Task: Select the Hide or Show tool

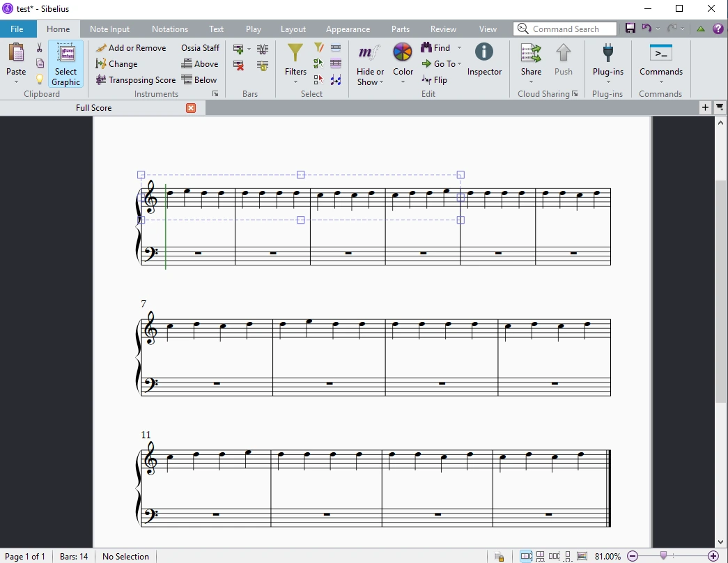Action: click(x=369, y=63)
